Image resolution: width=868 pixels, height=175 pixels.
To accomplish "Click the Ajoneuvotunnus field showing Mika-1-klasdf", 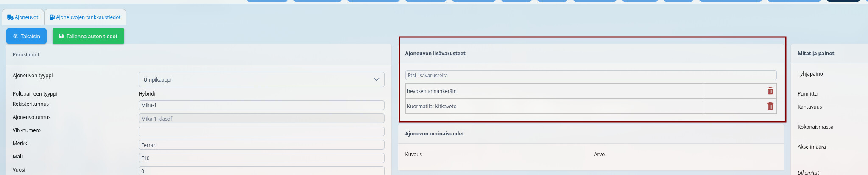I will click(261, 119).
